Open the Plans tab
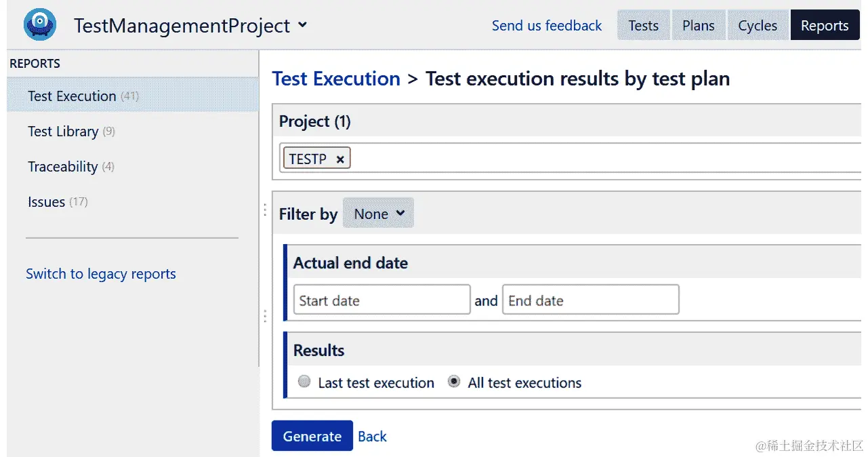Screen dimensions: 868x457 (x=698, y=26)
